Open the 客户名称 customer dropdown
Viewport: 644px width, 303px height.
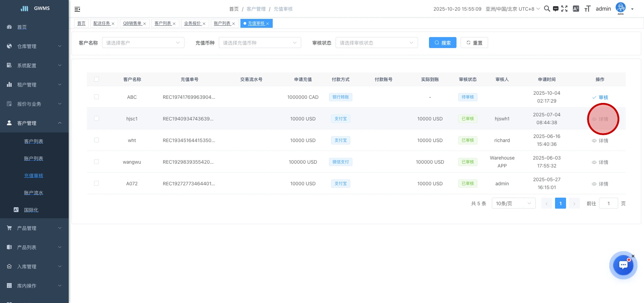point(143,43)
